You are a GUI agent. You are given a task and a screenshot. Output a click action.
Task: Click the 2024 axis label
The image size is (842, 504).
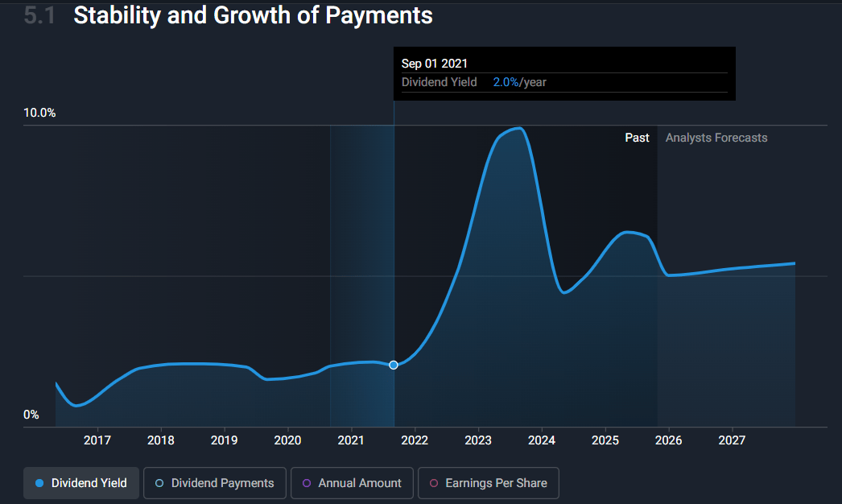tap(541, 440)
